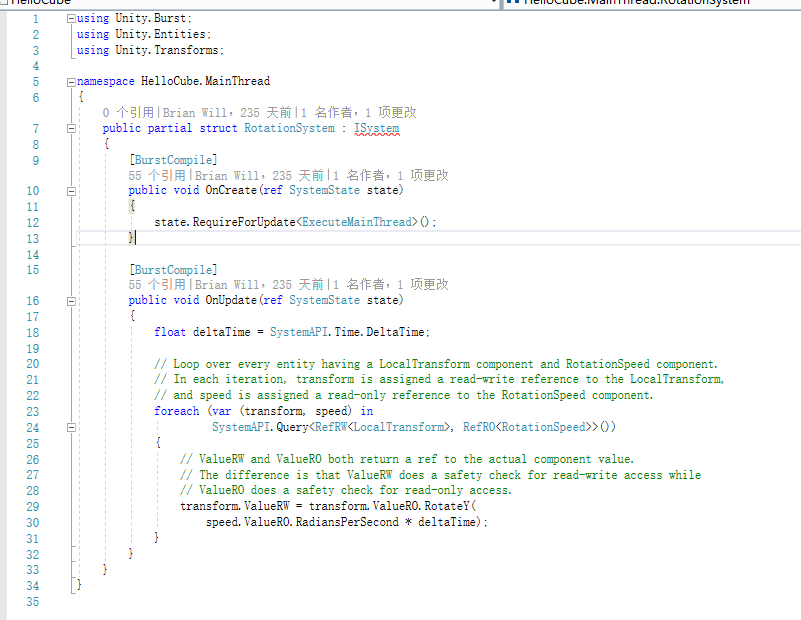Open '55 个引用' CodeLens above OnCreate

(x=157, y=176)
